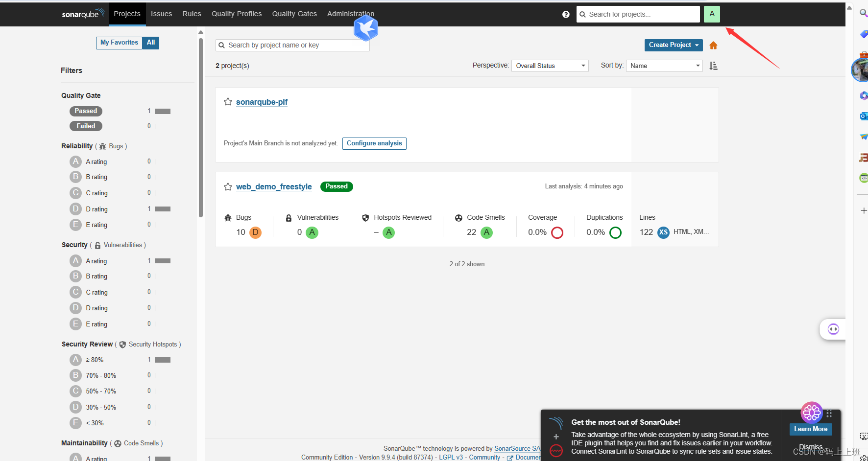Go to homepage via orange home icon

coord(713,46)
